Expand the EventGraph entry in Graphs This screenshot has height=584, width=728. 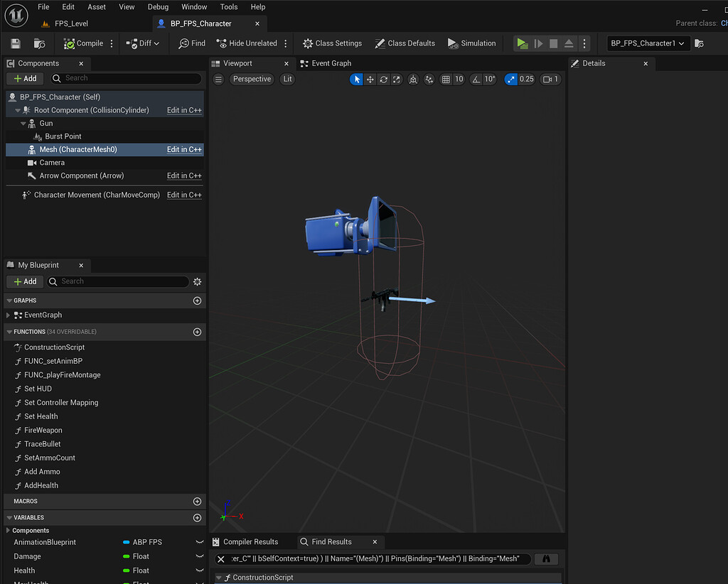tap(9, 315)
